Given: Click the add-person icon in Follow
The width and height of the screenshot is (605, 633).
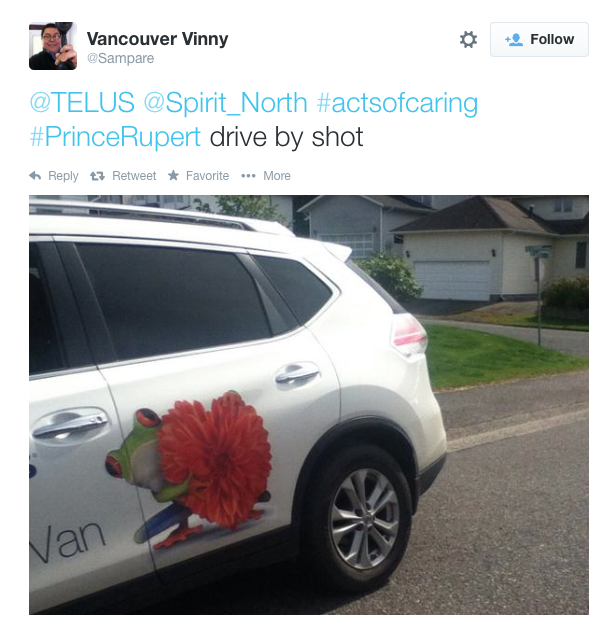Looking at the screenshot, I should (514, 40).
